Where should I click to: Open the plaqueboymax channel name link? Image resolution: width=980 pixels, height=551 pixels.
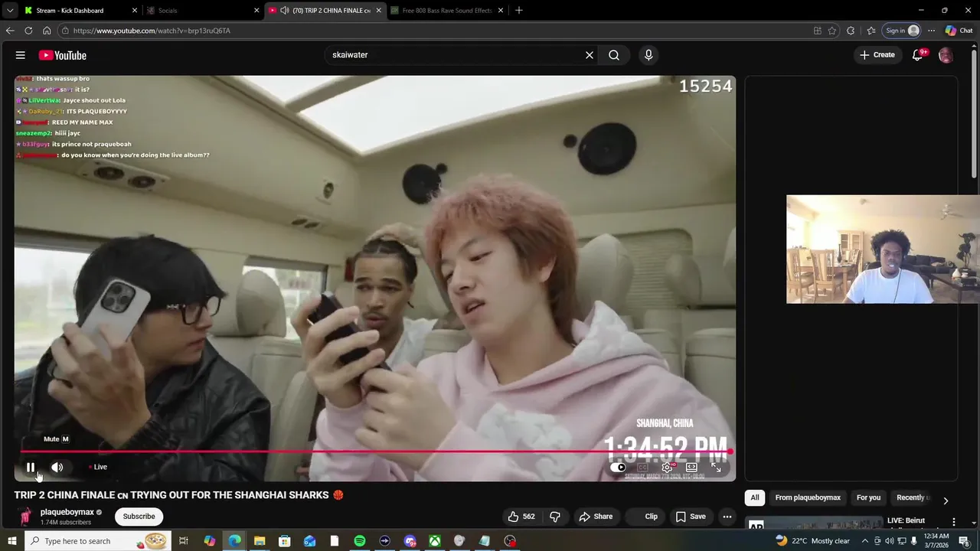67,512
